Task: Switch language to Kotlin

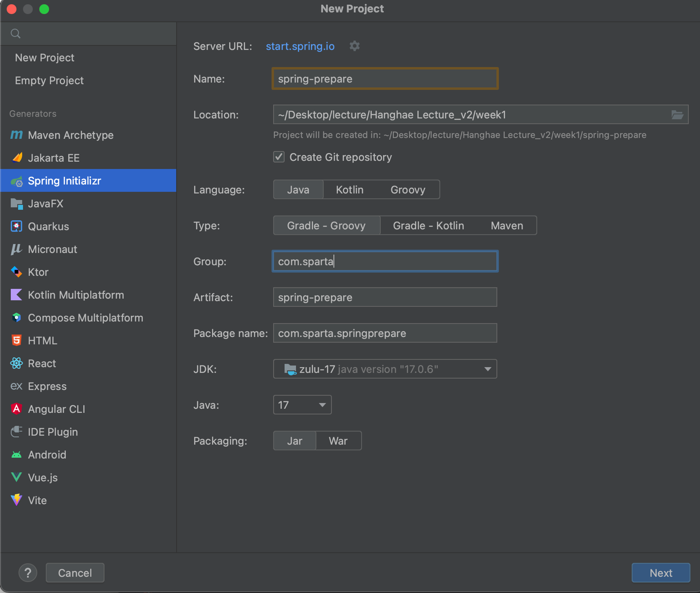Action: [x=349, y=189]
